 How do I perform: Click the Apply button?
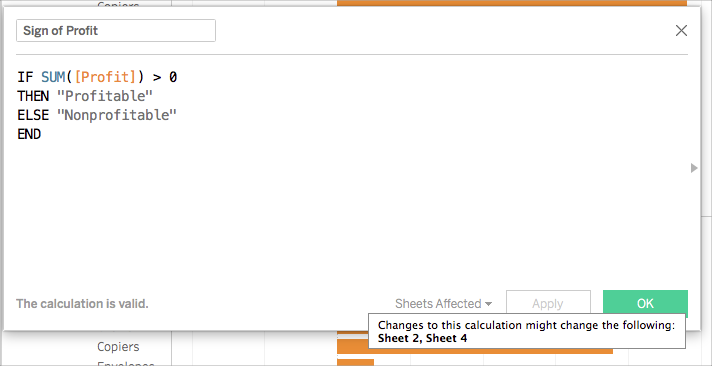click(x=548, y=303)
